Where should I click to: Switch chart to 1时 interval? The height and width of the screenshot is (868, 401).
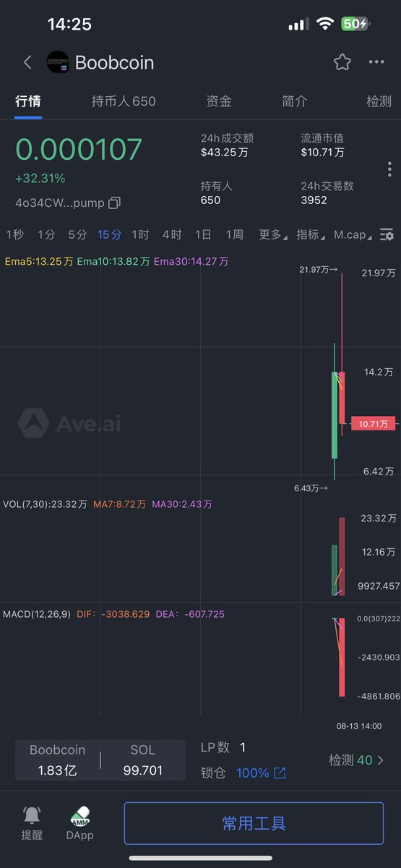[140, 234]
